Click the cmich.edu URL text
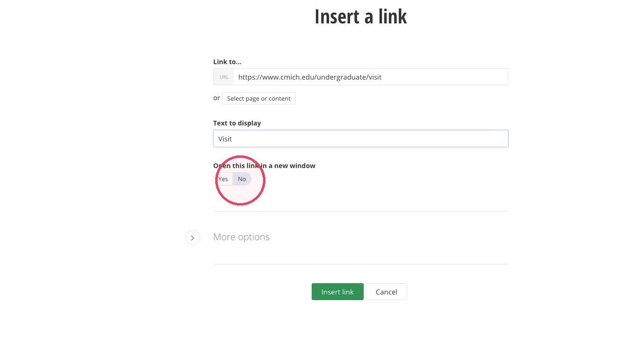This screenshot has width=644, height=360. pos(310,77)
